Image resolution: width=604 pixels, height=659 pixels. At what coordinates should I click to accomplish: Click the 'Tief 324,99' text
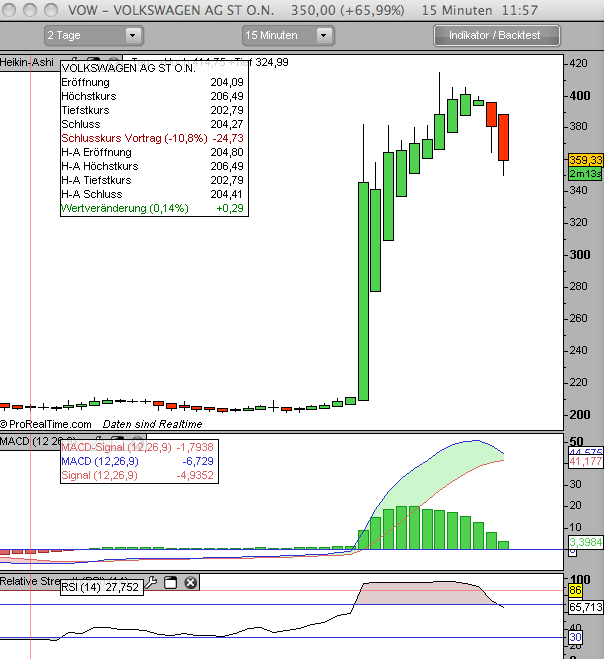click(x=262, y=62)
